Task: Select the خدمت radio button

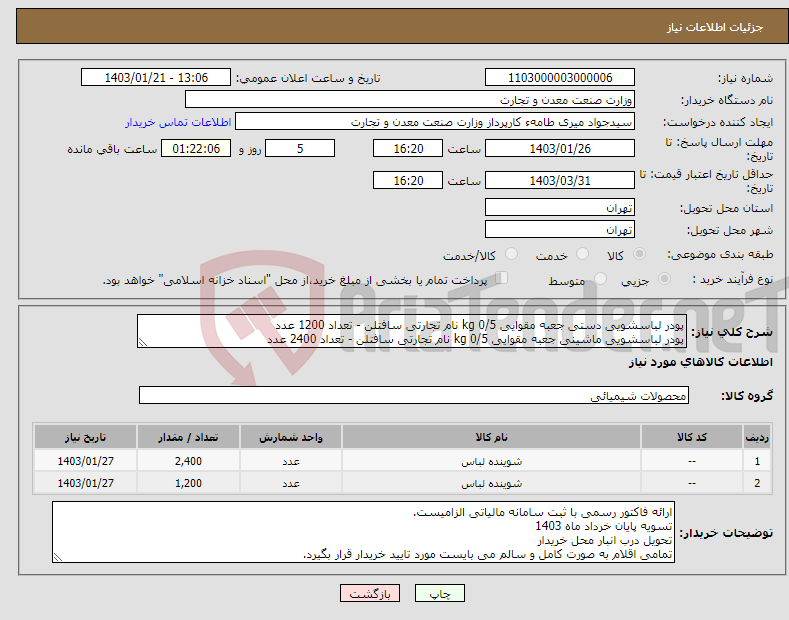Action: (582, 254)
